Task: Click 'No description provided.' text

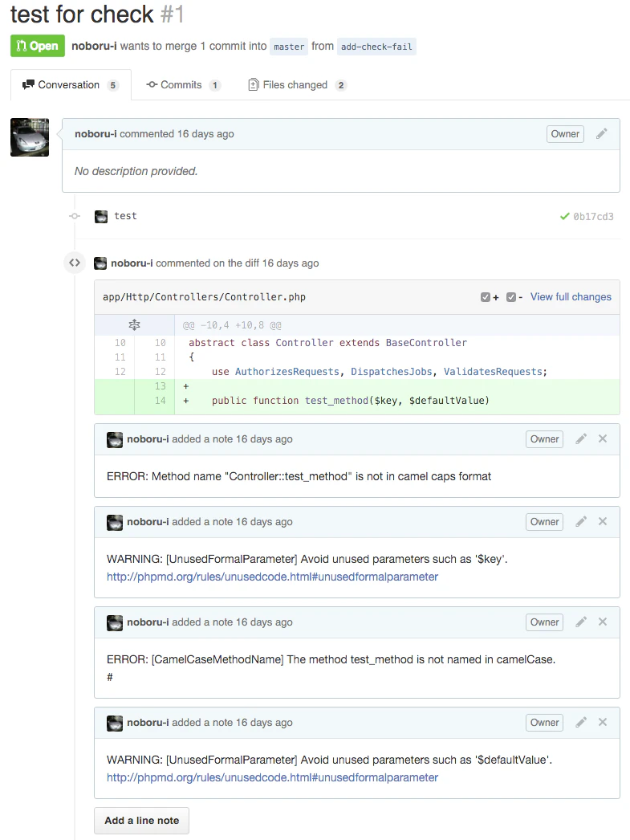Action: (136, 171)
